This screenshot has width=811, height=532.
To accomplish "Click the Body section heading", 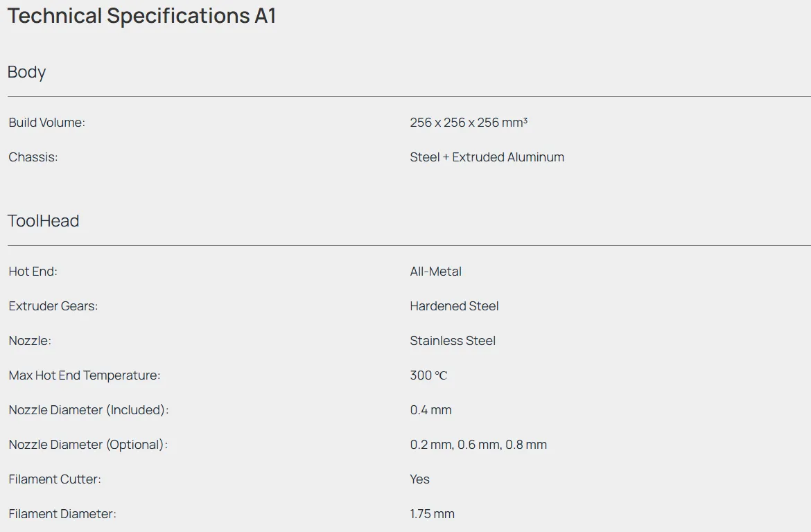I will [x=26, y=72].
